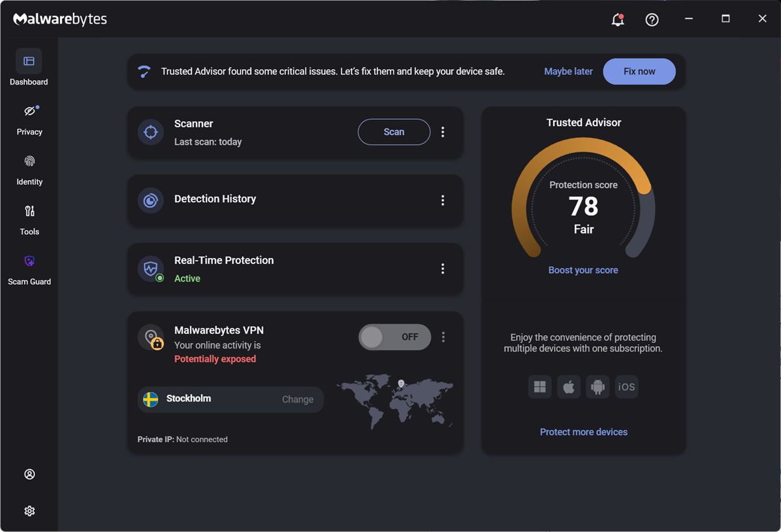Open the account profile icon

point(29,474)
